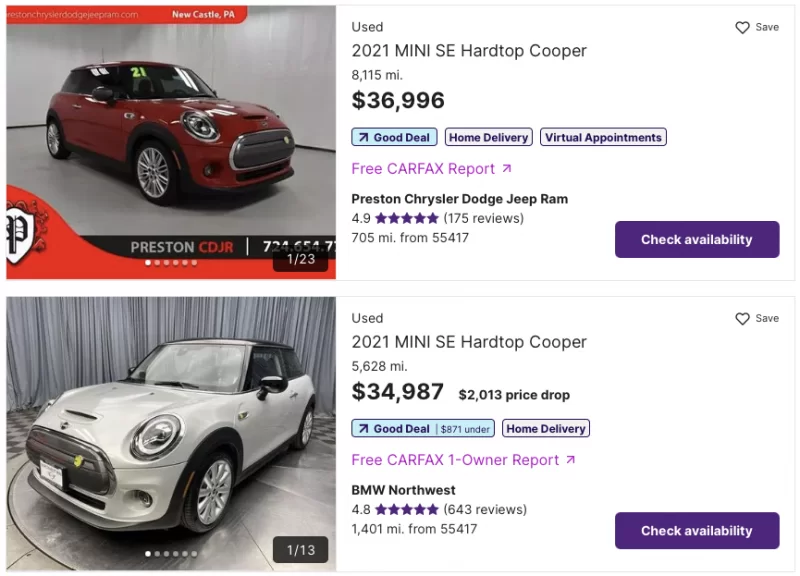Open the Free CARFAX 1-Owner Report link
The image size is (800, 576).
[x=455, y=460]
